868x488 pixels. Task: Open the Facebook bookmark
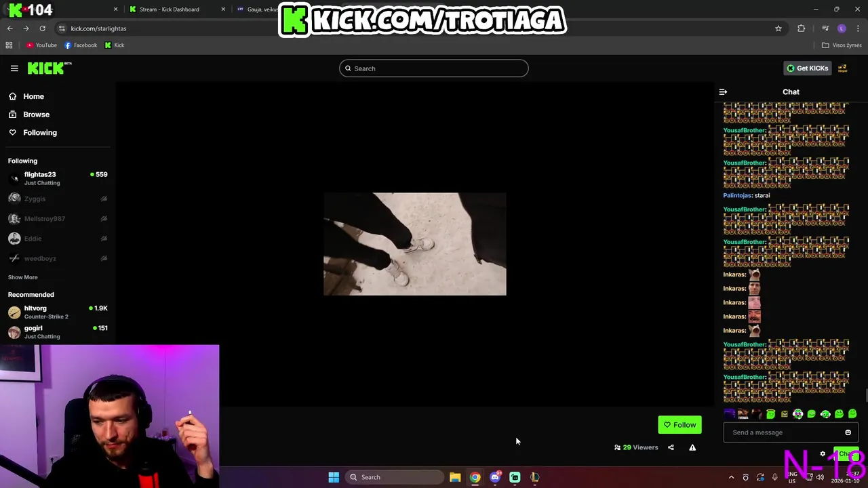pyautogui.click(x=81, y=45)
